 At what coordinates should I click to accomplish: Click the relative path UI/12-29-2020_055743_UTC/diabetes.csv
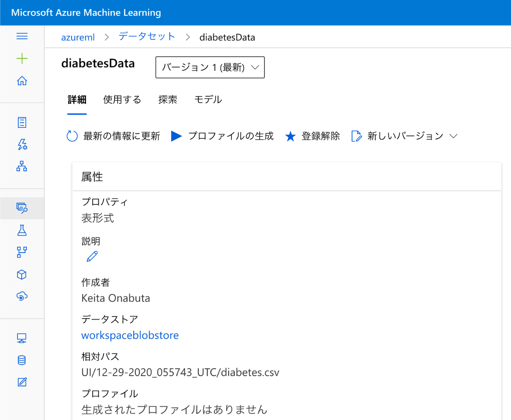pyautogui.click(x=181, y=373)
